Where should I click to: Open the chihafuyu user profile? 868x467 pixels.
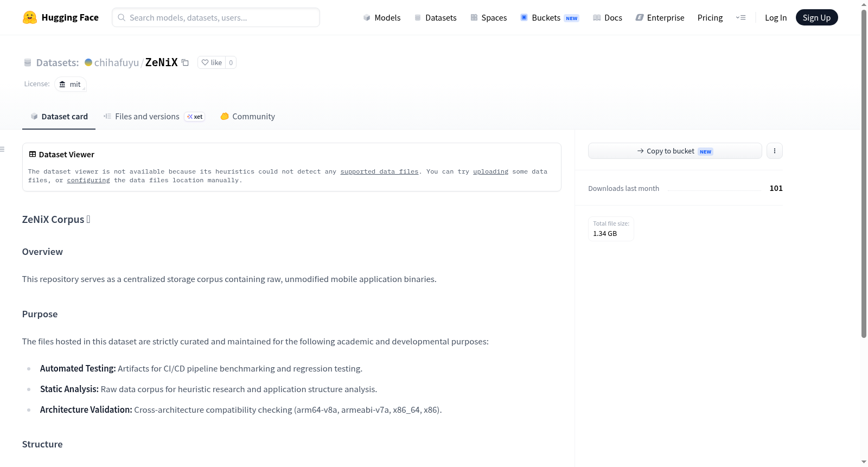[x=117, y=62]
